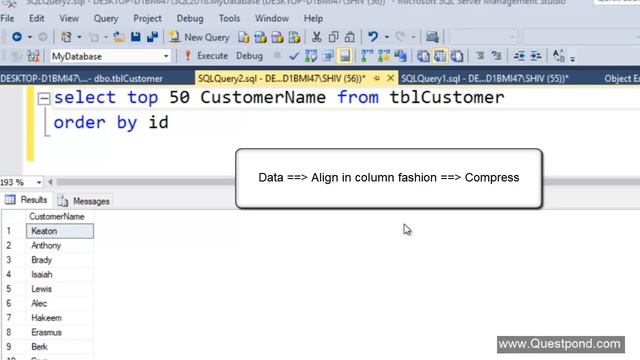The height and width of the screenshot is (360, 640).
Task: Click the Undo arrow icon
Action: coord(373,37)
